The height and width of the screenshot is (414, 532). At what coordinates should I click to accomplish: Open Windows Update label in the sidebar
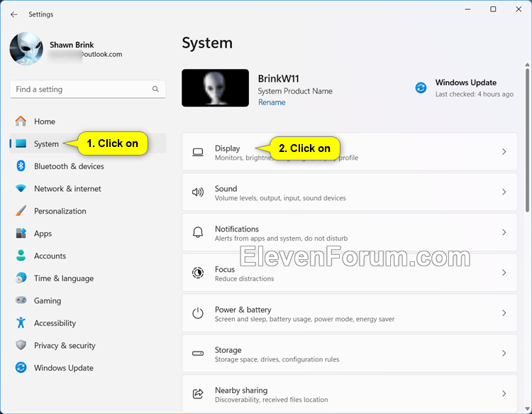[64, 368]
